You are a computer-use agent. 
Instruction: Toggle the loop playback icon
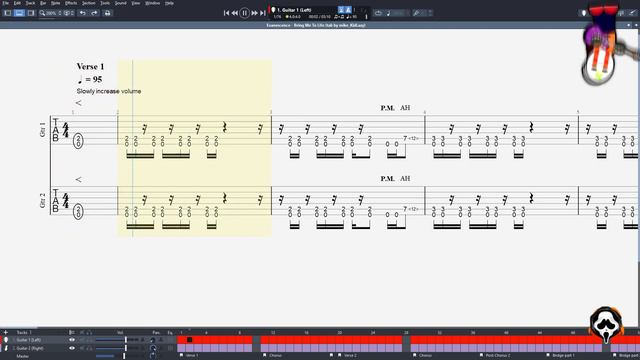pyautogui.click(x=378, y=13)
